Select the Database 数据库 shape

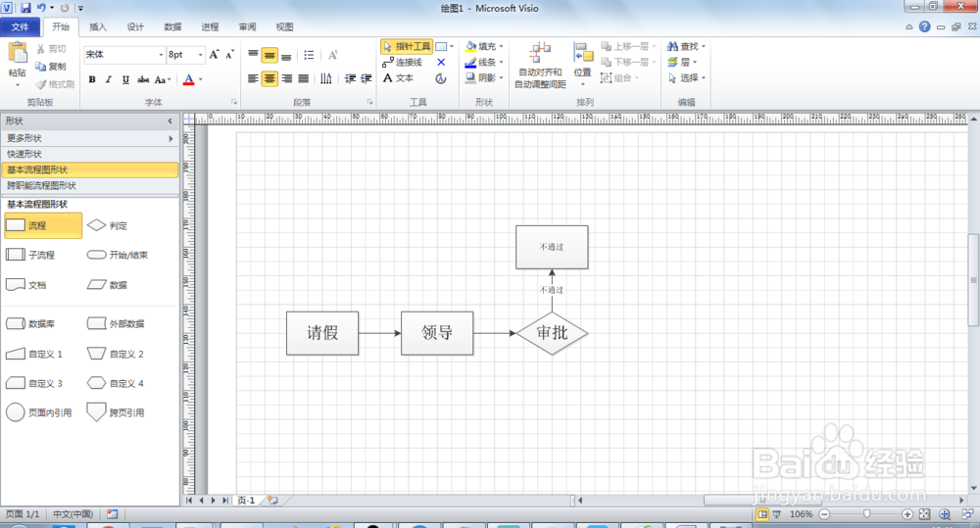(x=30, y=323)
